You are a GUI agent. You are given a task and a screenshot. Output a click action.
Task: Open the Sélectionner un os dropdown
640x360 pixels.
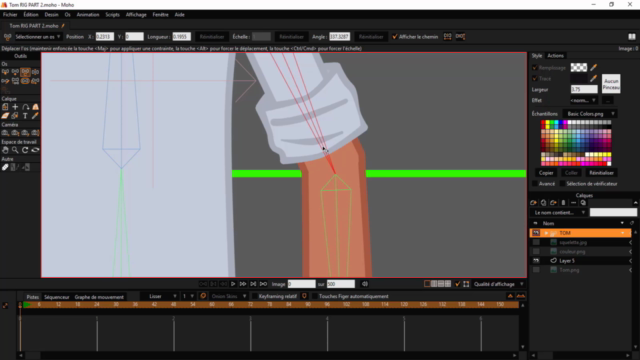point(38,37)
